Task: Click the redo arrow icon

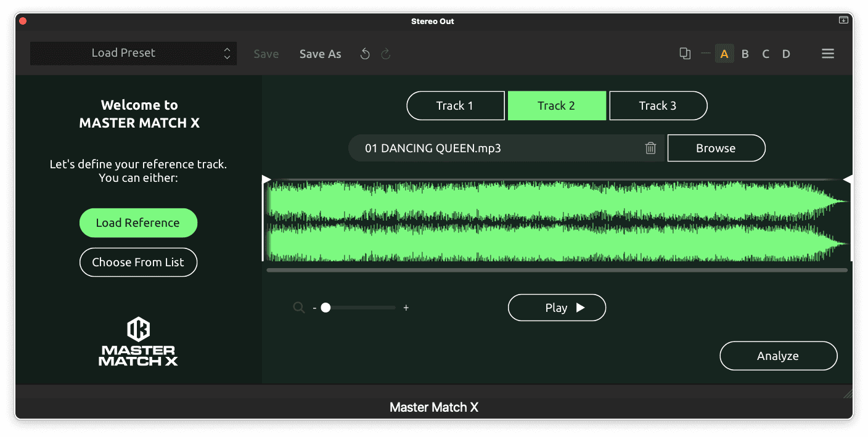Action: click(385, 54)
